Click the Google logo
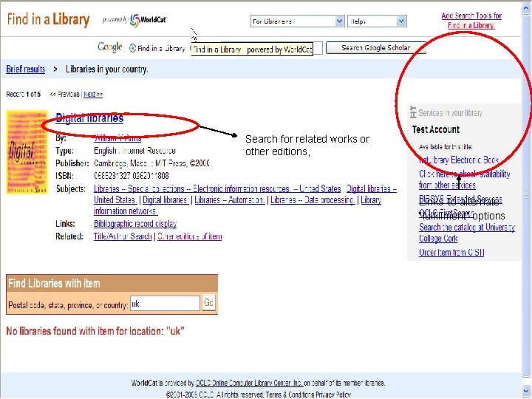 (x=110, y=47)
